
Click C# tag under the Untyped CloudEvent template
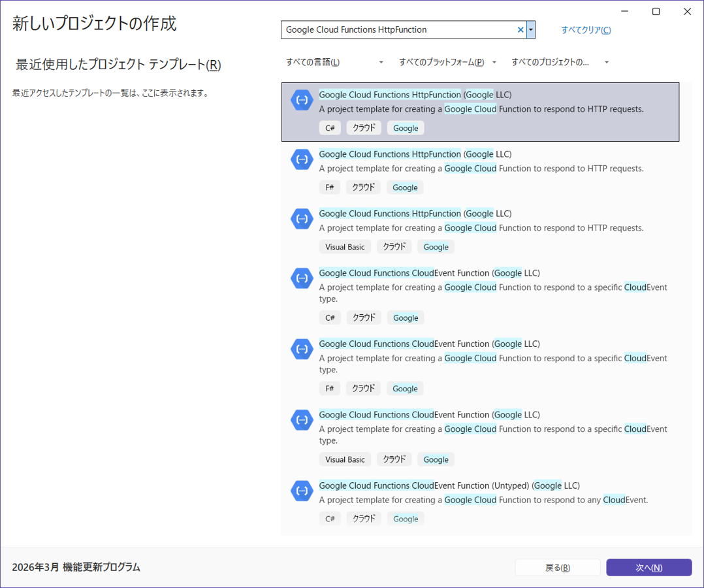330,519
